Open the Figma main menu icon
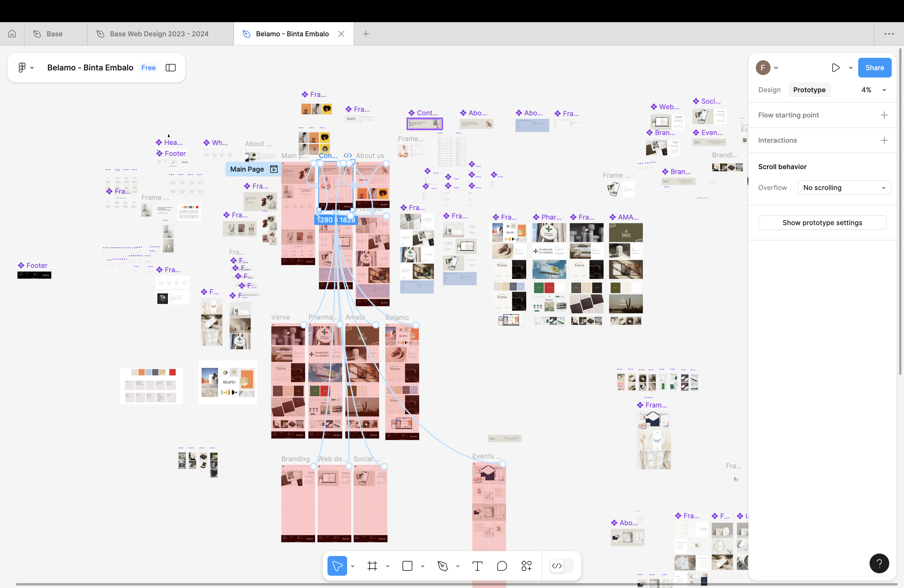 [22, 68]
